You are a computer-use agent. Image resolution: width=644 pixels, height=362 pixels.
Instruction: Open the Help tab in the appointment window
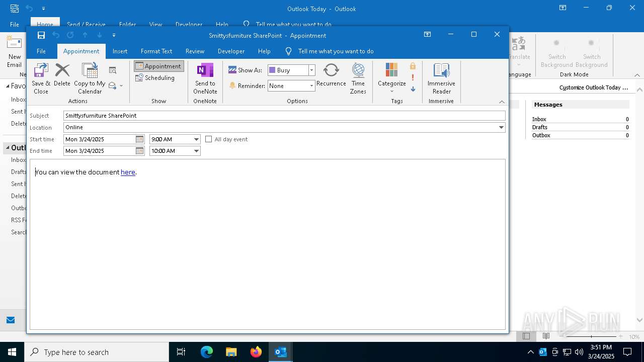coord(264,51)
